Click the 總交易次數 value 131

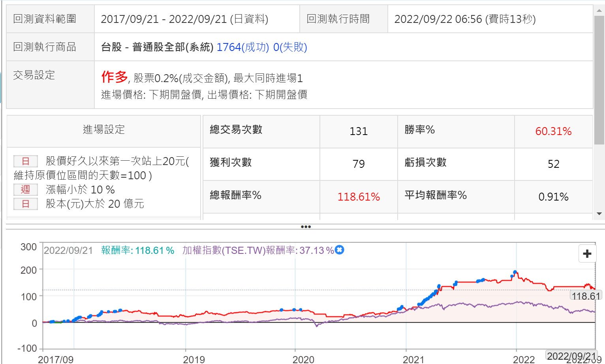[359, 131]
